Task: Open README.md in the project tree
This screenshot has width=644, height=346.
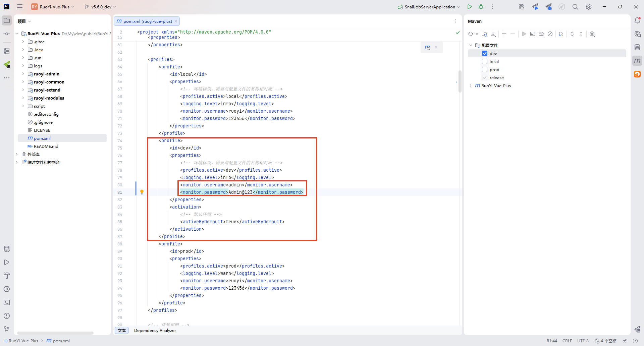Action: point(46,146)
